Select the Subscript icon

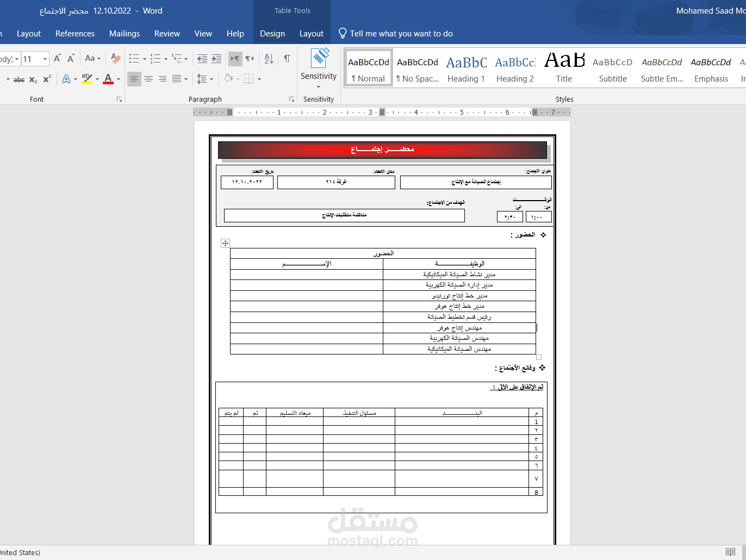point(33,79)
